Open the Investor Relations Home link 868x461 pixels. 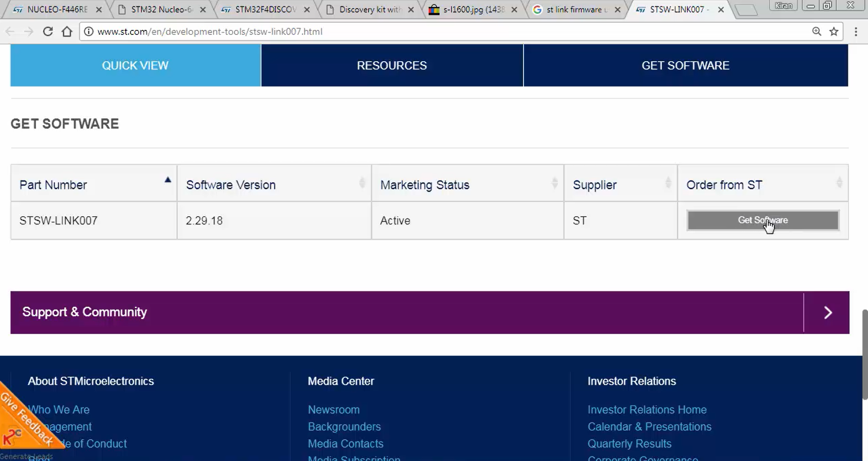pyautogui.click(x=647, y=409)
